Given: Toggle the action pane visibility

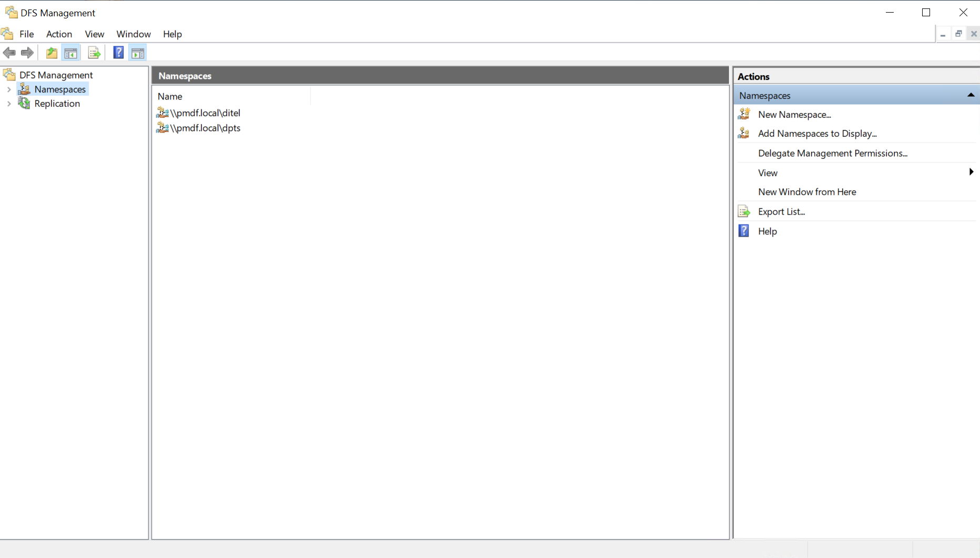Looking at the screenshot, I should click(x=137, y=53).
